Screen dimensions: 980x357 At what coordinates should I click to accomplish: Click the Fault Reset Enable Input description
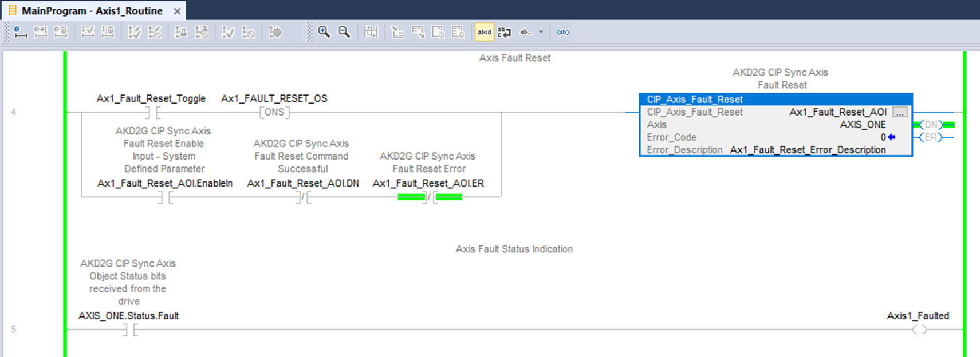click(x=164, y=150)
